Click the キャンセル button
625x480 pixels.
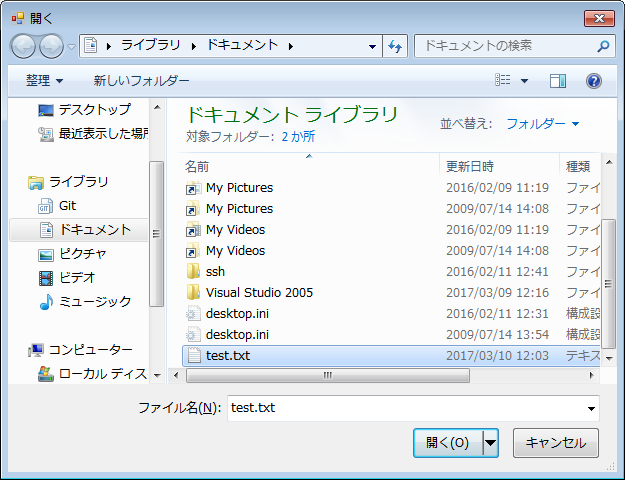(x=556, y=443)
